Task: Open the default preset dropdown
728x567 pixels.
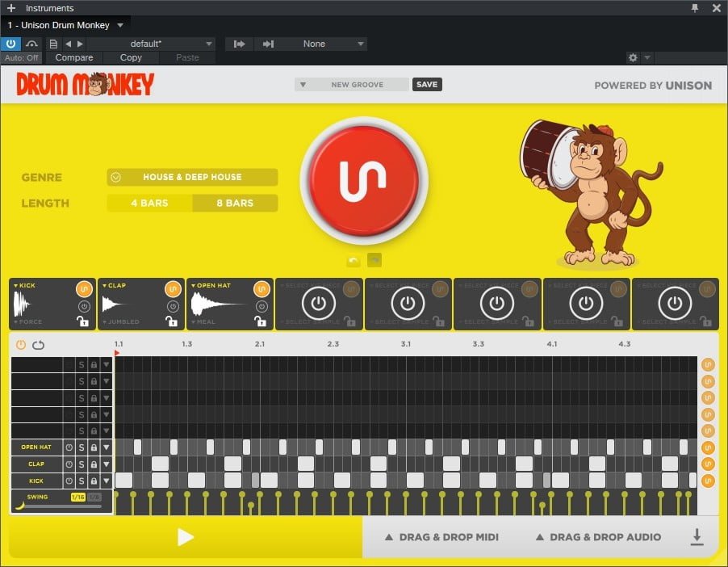Action: click(151, 44)
